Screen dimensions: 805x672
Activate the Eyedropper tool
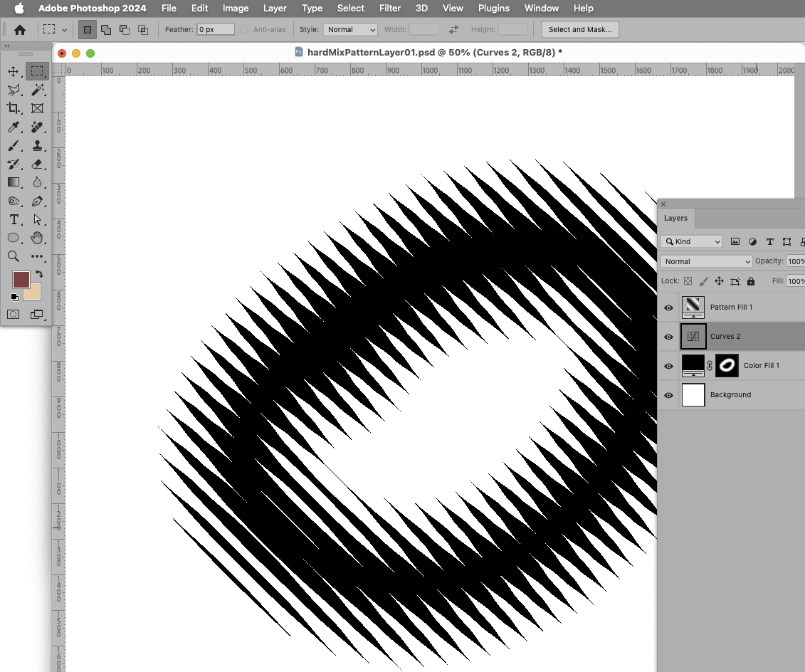pos(13,127)
